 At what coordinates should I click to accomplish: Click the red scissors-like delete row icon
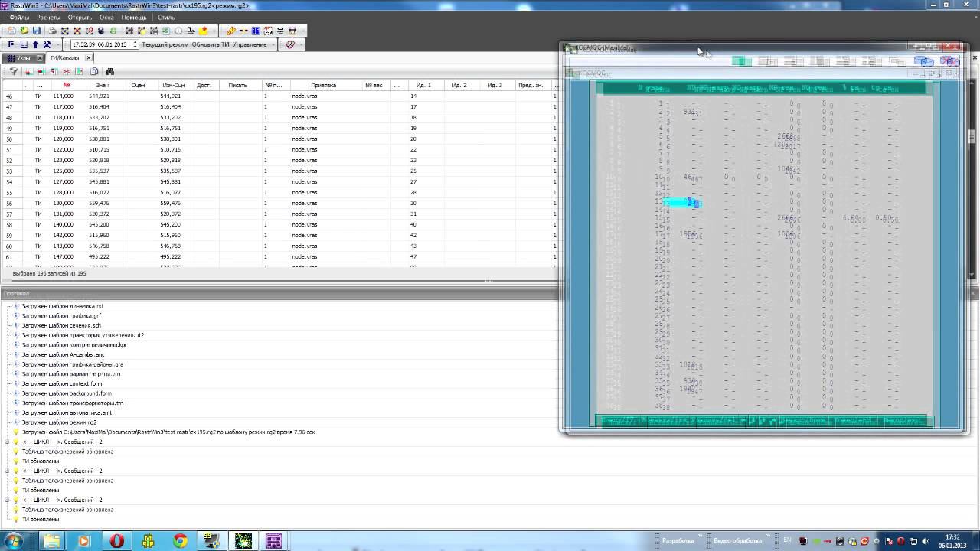pos(66,71)
